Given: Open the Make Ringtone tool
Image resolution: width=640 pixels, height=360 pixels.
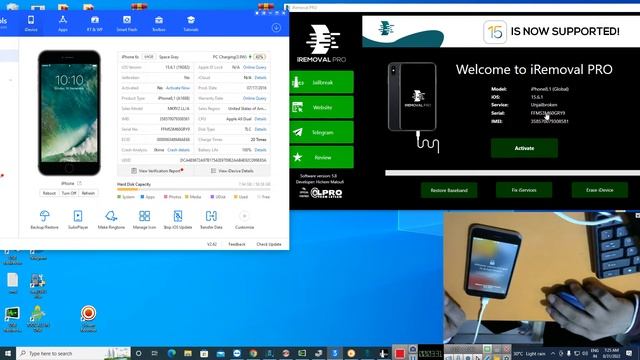Looking at the screenshot, I should [x=111, y=219].
